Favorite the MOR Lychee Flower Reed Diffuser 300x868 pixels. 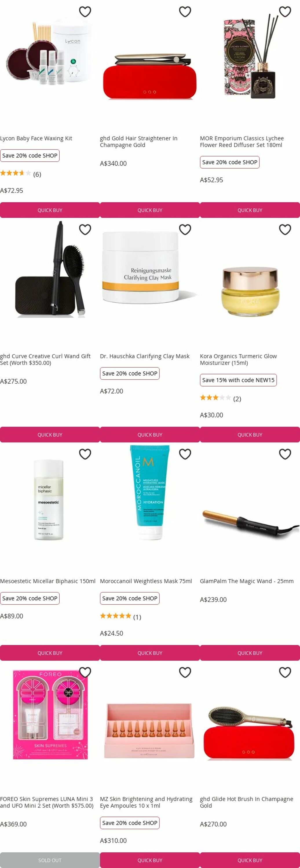[x=285, y=12]
